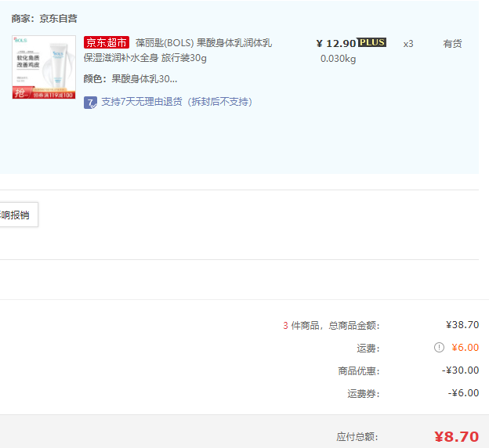Click the orange shipping fee ¥6.00
Screen dimensions: 489x448
click(465, 347)
